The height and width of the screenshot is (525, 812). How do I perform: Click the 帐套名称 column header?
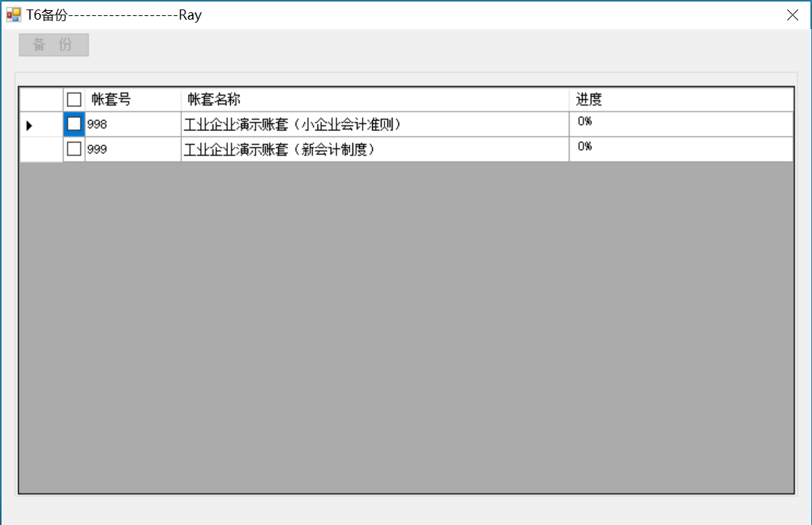click(x=374, y=100)
